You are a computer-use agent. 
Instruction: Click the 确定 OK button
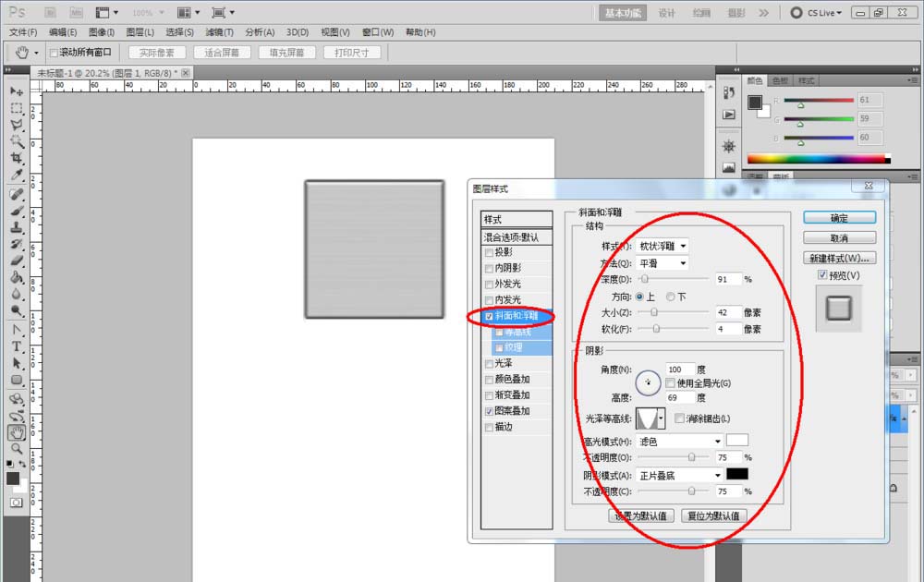(x=840, y=218)
